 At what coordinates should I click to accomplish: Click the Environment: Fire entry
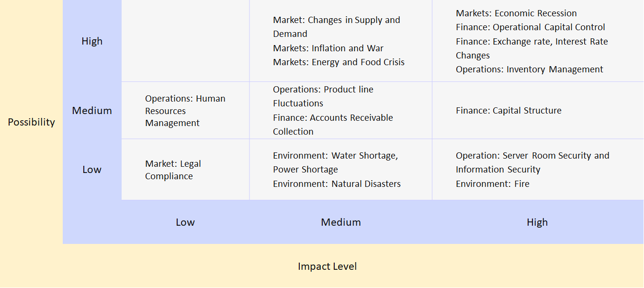coord(493,184)
